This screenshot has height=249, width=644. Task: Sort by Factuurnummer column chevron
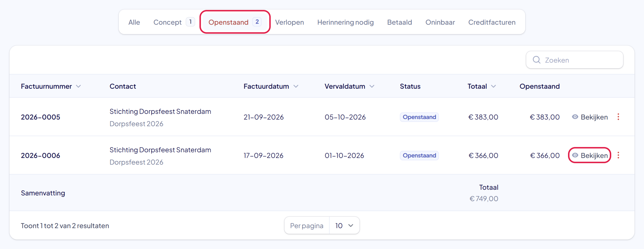point(78,86)
